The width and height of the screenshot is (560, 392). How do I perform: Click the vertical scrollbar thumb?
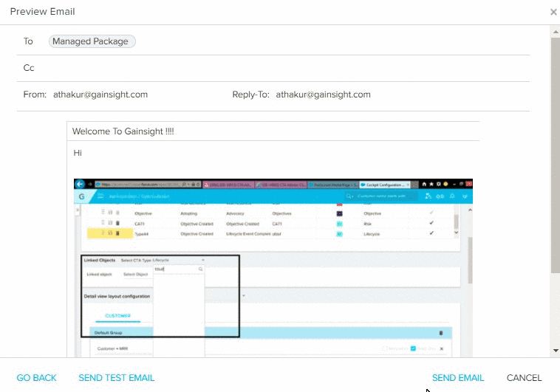click(x=556, y=155)
